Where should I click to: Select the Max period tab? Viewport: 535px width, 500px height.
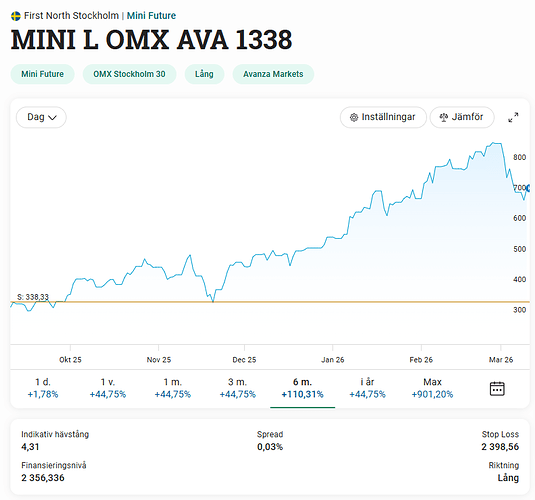click(432, 388)
